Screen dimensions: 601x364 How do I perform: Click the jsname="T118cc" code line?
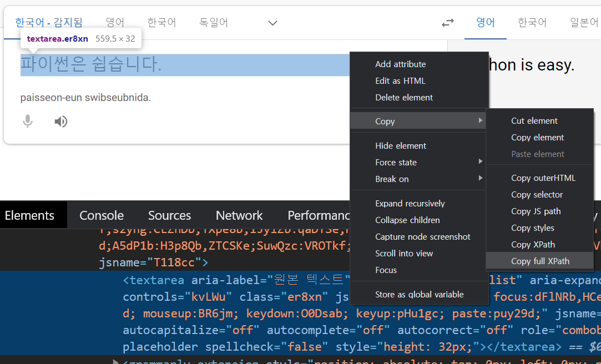[153, 262]
